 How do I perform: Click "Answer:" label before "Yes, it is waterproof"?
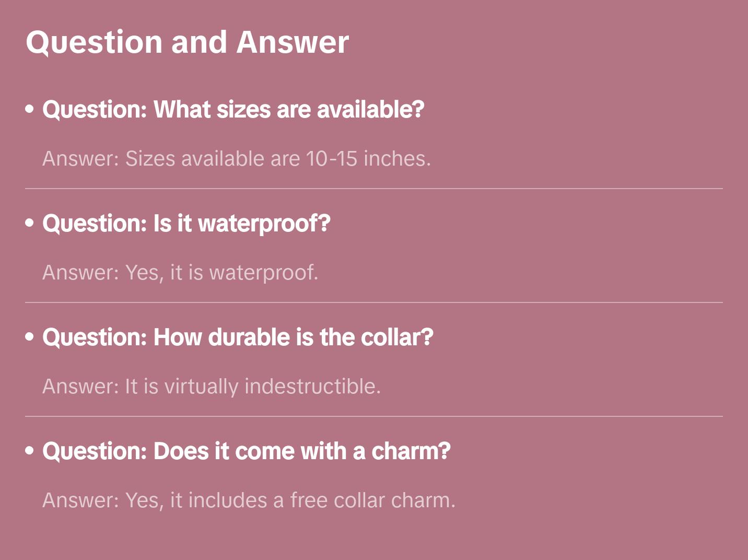tap(81, 273)
